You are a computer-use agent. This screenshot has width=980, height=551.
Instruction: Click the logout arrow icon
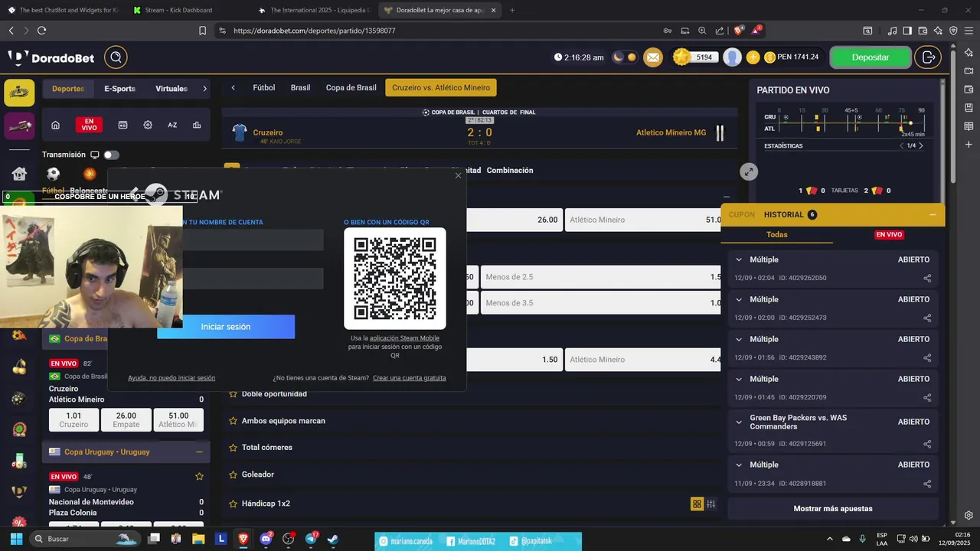929,57
